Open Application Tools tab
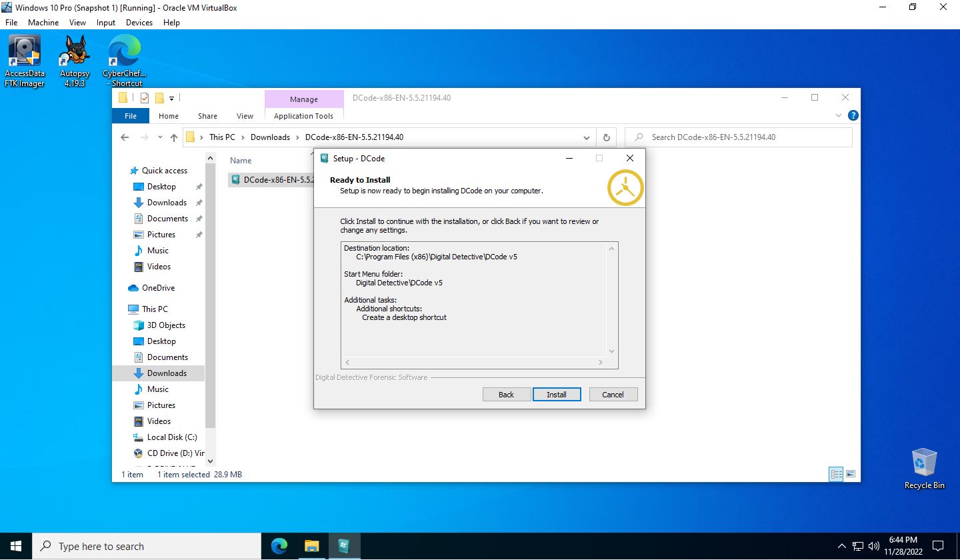Screen dimensions: 960x560 pyautogui.click(x=303, y=115)
